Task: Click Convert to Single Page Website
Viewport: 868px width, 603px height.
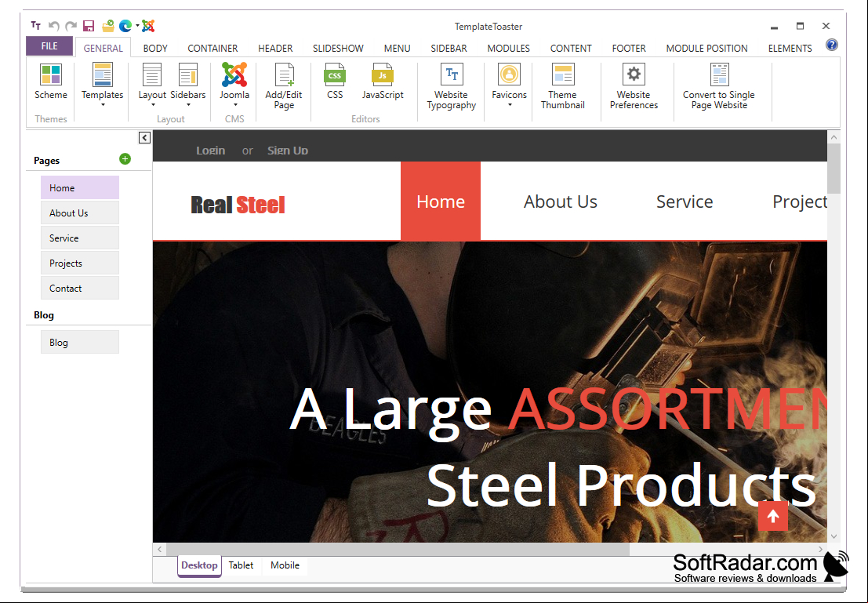Action: (719, 85)
